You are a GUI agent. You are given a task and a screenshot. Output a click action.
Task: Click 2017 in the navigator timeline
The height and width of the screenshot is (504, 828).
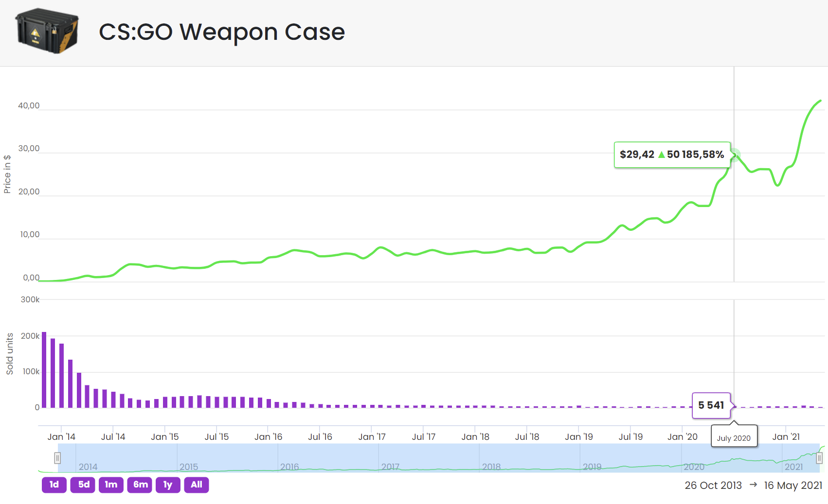(x=390, y=467)
